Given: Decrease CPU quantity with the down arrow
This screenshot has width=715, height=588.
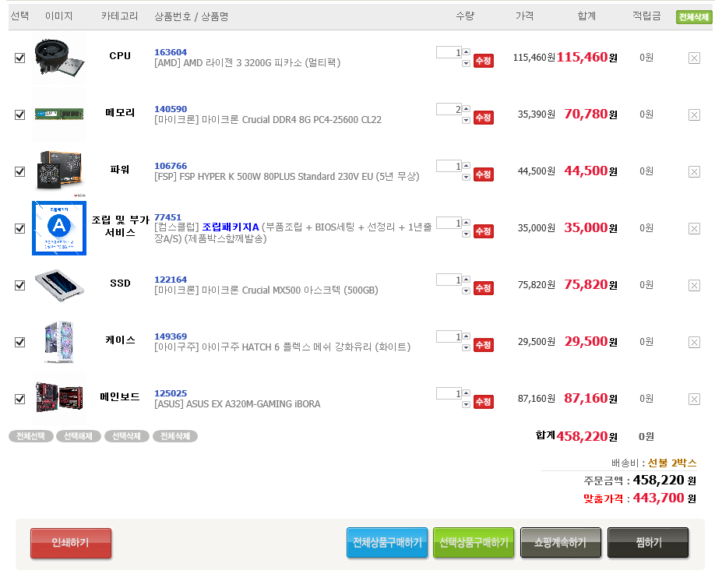Looking at the screenshot, I should pos(466,64).
